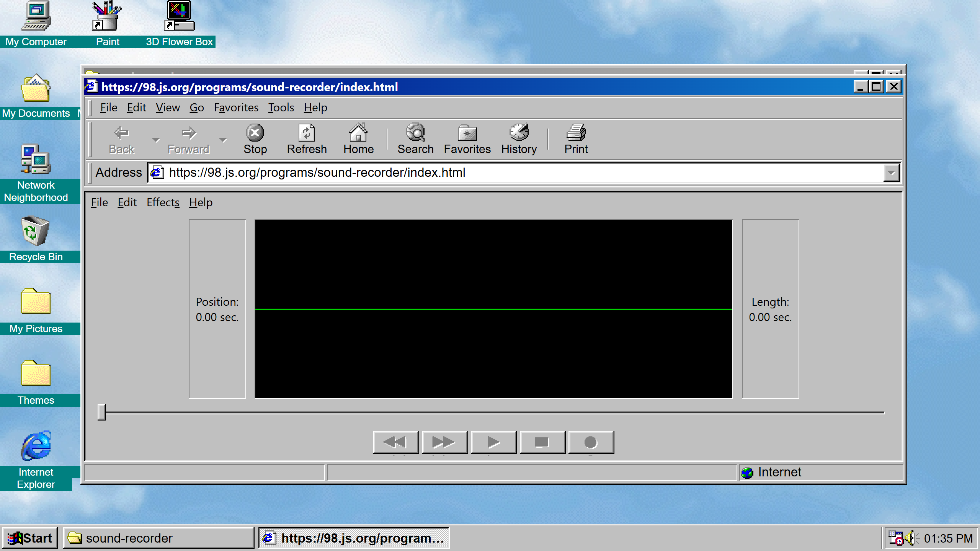Click the Seek To End fast-forward button
The image size is (980, 551).
[444, 442]
